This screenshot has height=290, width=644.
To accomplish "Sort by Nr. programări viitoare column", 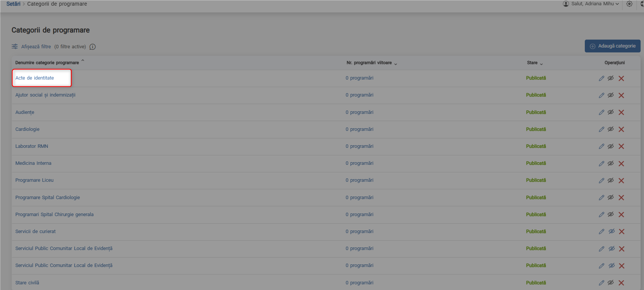I will click(x=370, y=63).
